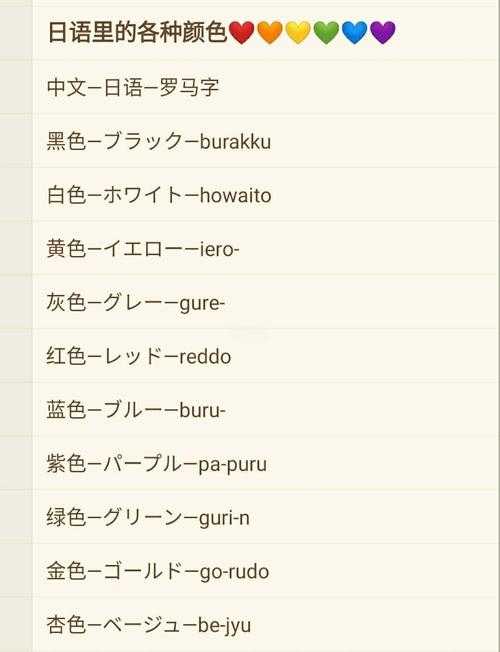Click the orange heart emoji

point(270,32)
